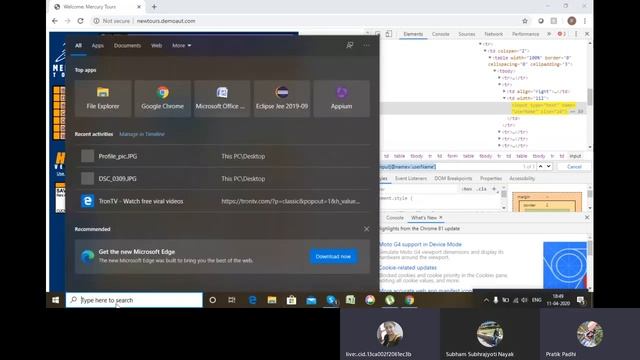Select the Apps filter tab

[98, 45]
